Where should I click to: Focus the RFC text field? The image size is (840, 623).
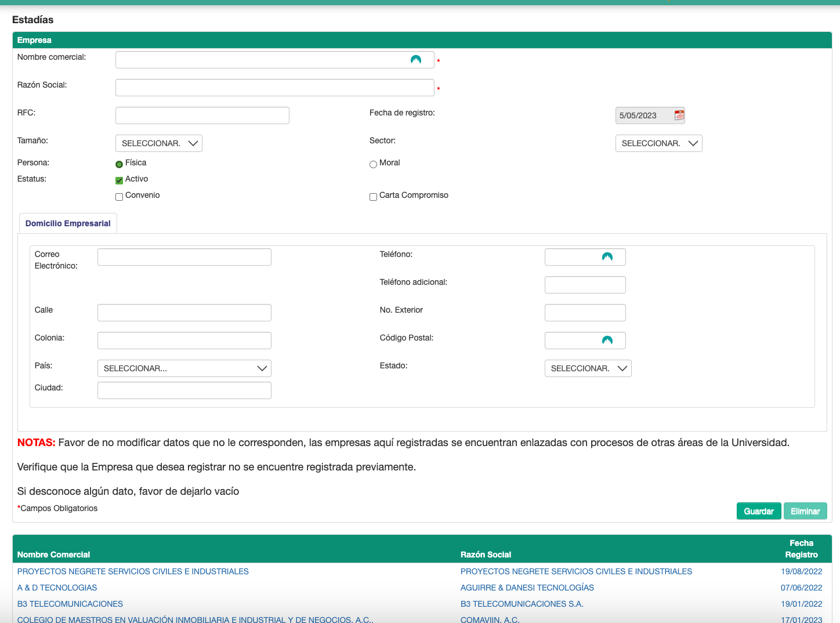[202, 115]
